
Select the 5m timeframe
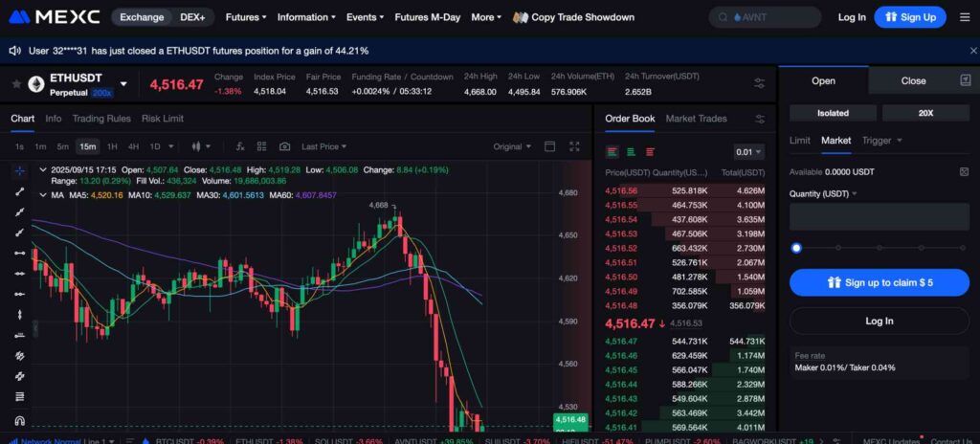pyautogui.click(x=62, y=146)
